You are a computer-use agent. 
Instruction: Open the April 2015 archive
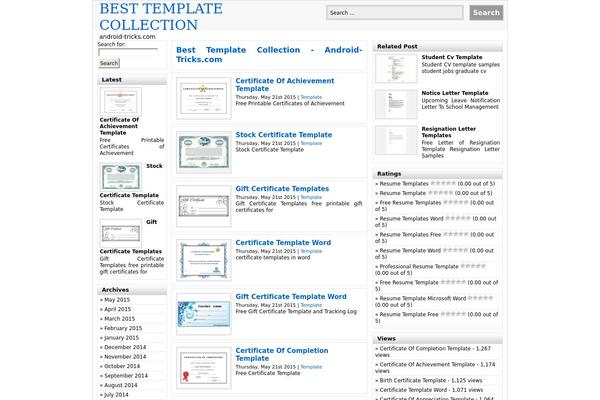pyautogui.click(x=117, y=309)
